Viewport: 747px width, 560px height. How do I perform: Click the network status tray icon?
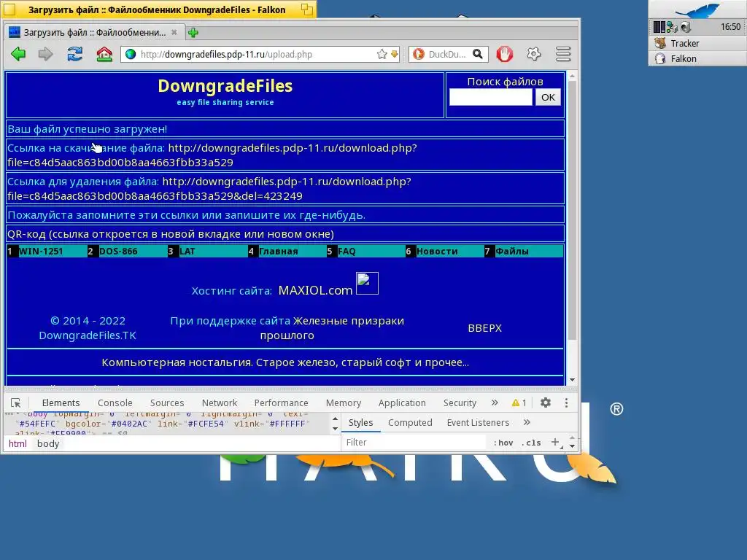click(672, 27)
